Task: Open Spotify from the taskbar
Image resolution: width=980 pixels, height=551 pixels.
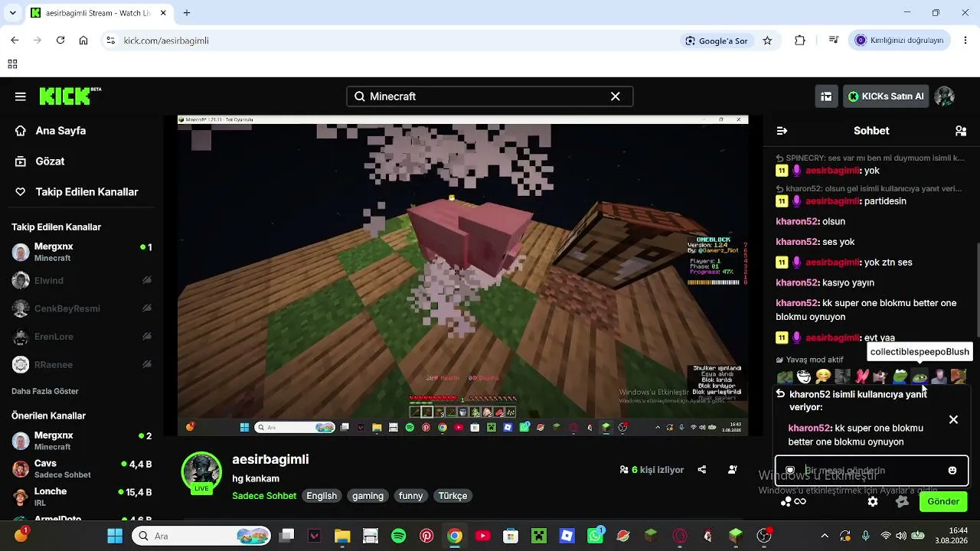Action: (x=399, y=536)
